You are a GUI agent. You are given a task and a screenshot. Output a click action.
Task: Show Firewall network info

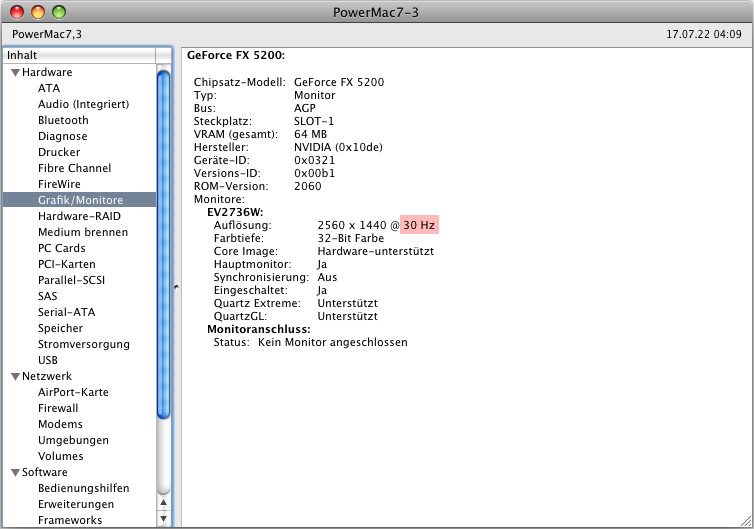click(58, 408)
